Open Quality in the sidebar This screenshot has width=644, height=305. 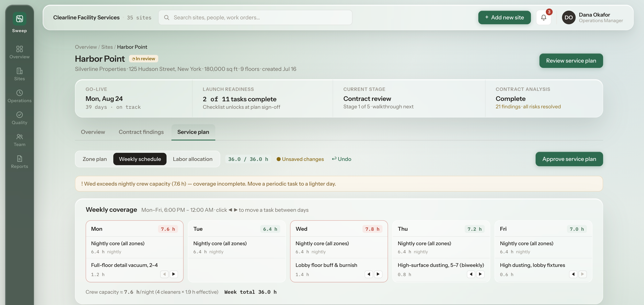point(20,118)
